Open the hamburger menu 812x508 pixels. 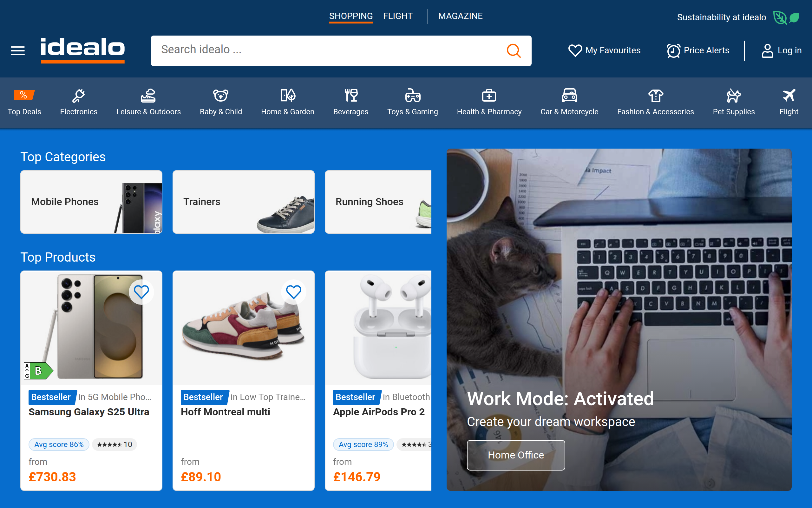coord(17,51)
